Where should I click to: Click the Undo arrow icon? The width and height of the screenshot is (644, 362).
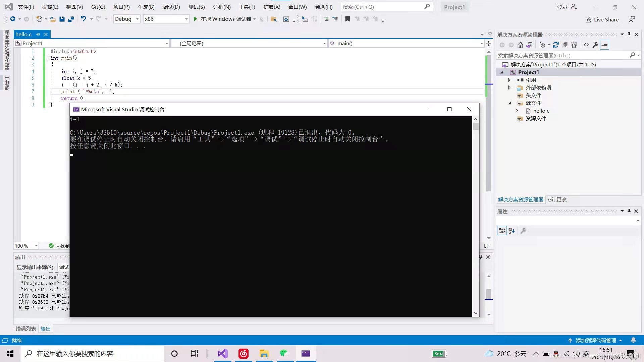click(83, 19)
